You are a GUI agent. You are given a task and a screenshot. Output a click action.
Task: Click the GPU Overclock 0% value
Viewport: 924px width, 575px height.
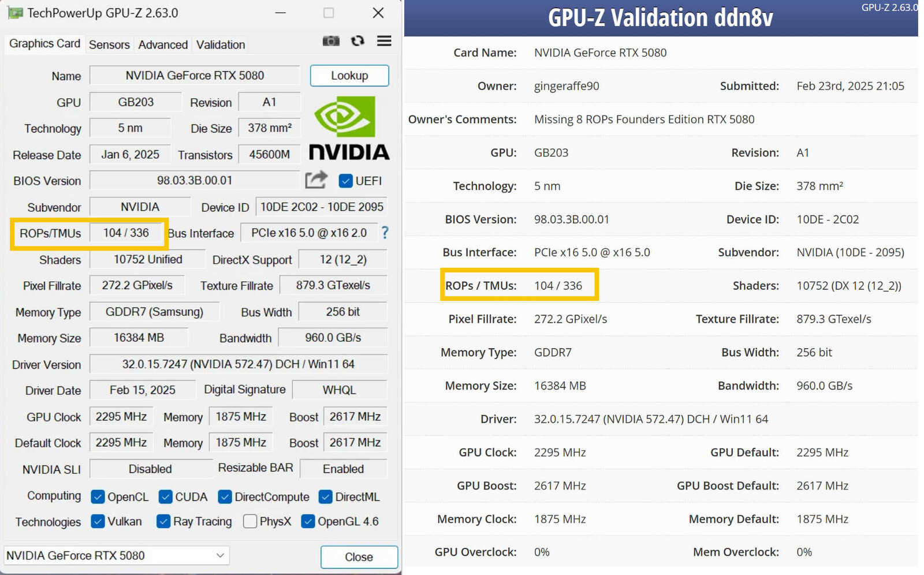(x=541, y=552)
